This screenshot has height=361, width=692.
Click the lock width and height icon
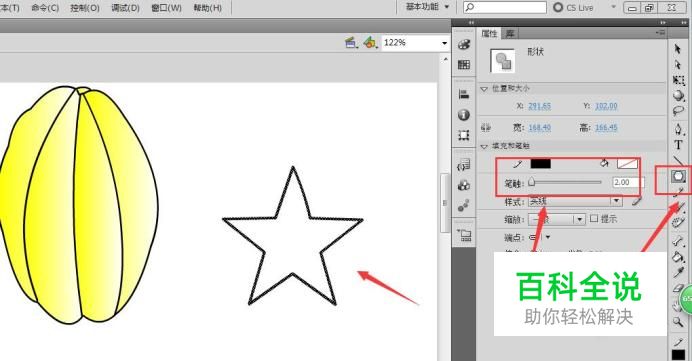tap(486, 128)
